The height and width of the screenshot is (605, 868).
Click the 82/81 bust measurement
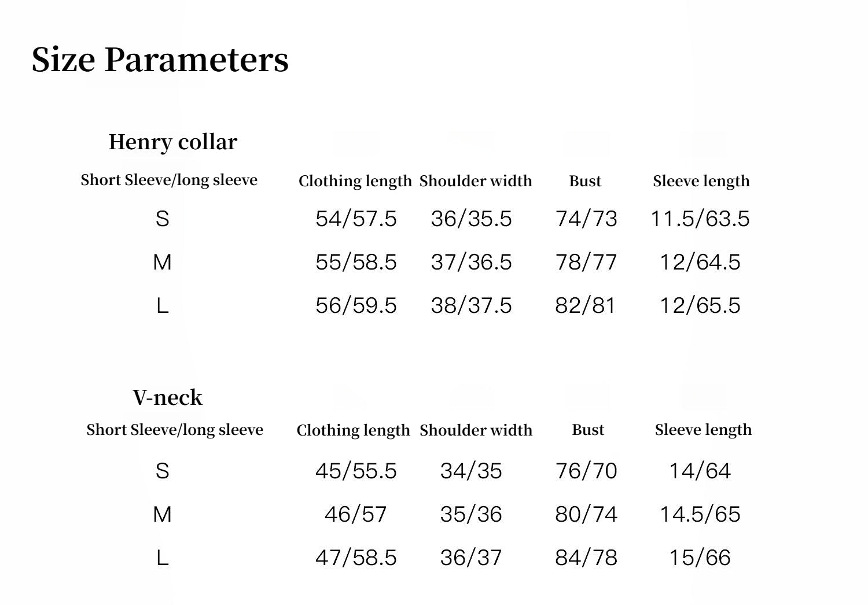[x=585, y=305]
